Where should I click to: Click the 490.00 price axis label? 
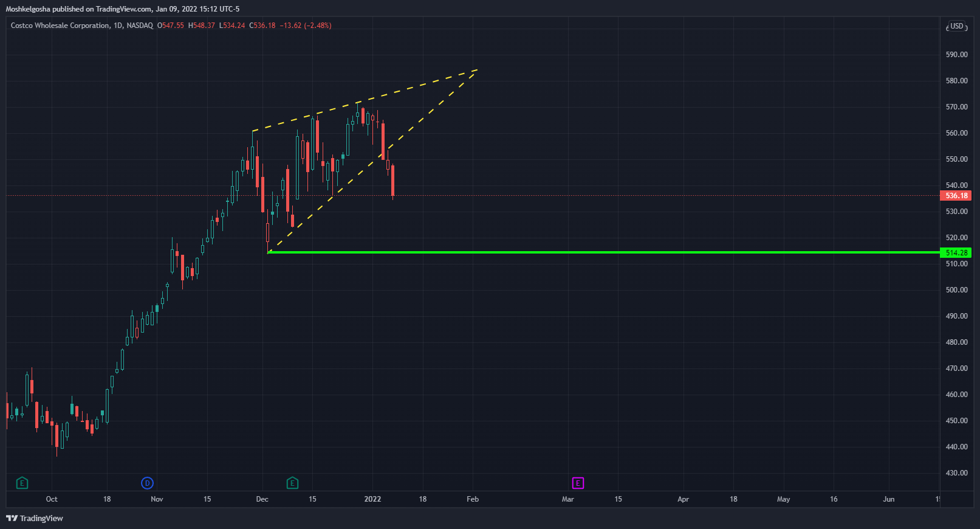coord(956,316)
